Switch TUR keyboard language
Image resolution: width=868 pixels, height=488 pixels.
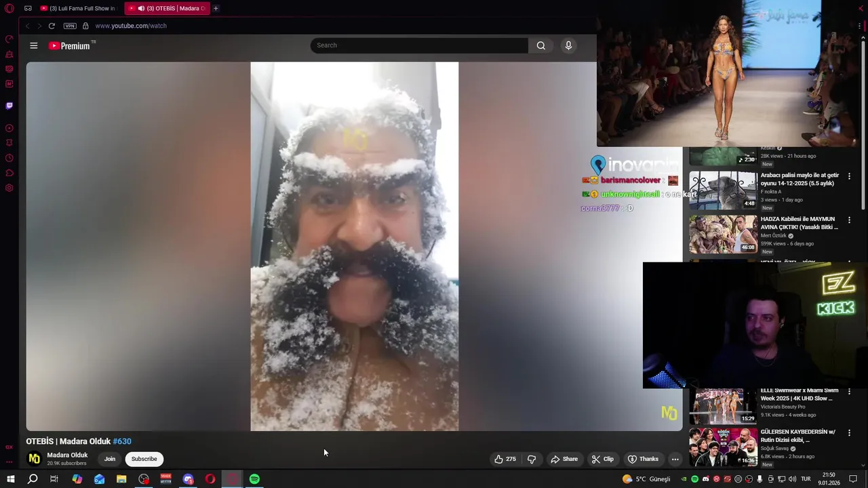(x=806, y=479)
